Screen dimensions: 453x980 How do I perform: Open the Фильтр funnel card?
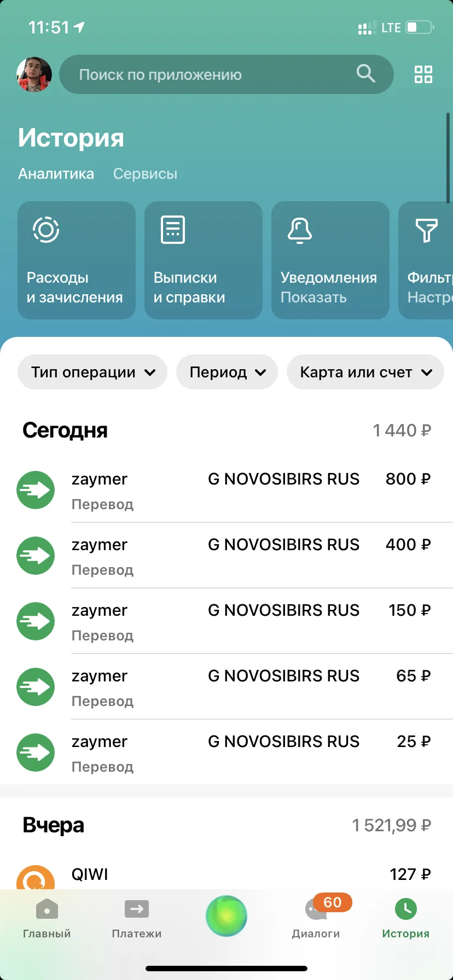pyautogui.click(x=426, y=260)
